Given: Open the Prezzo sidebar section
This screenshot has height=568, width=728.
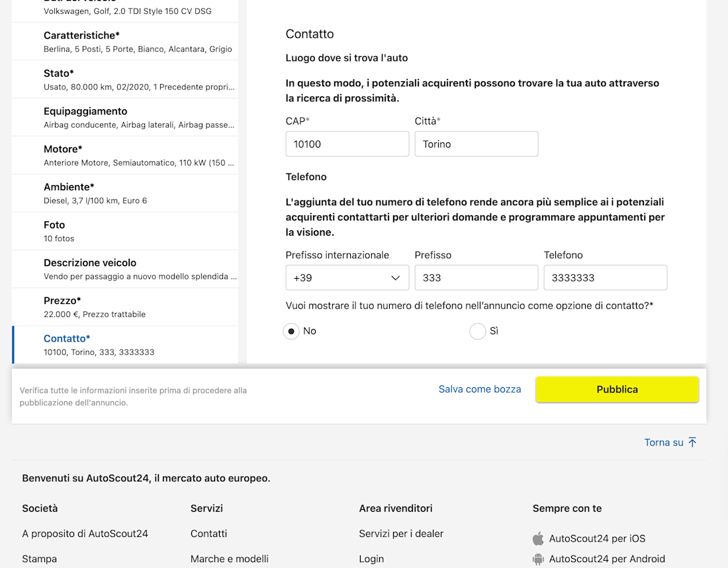Looking at the screenshot, I should pyautogui.click(x=124, y=307).
